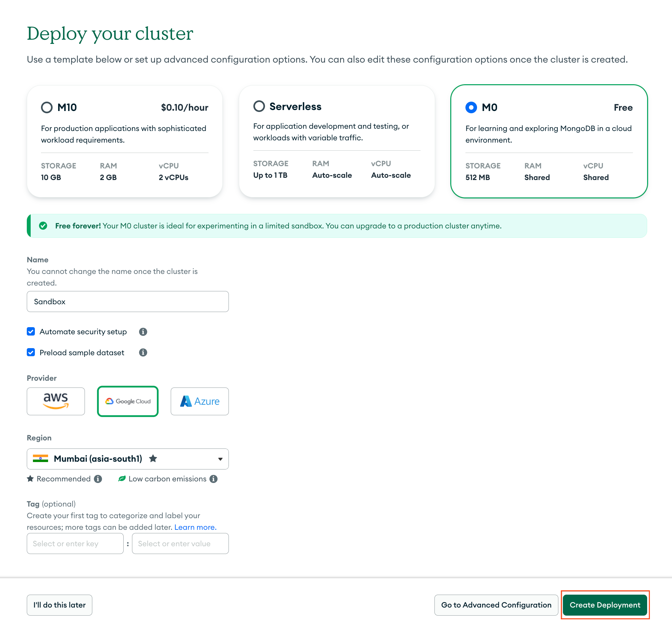Click the India flag icon in Region
Viewport: 672px width, 624px height.
pyautogui.click(x=40, y=458)
